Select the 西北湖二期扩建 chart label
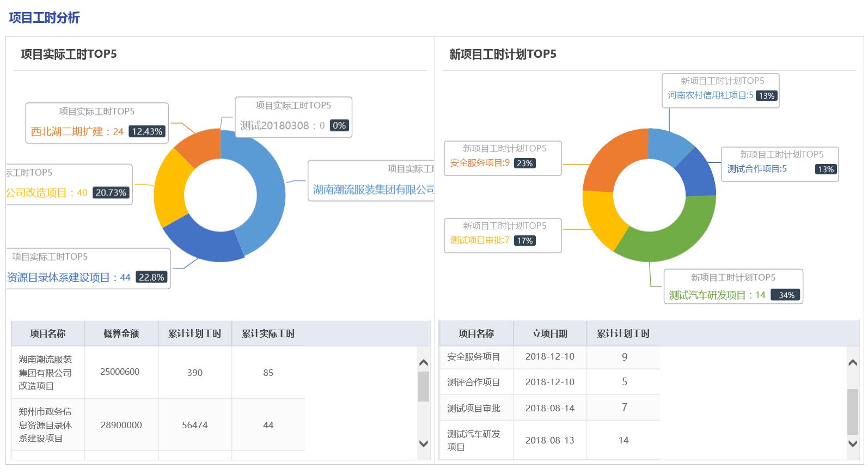Screen dimensions: 868x474 [x=96, y=123]
